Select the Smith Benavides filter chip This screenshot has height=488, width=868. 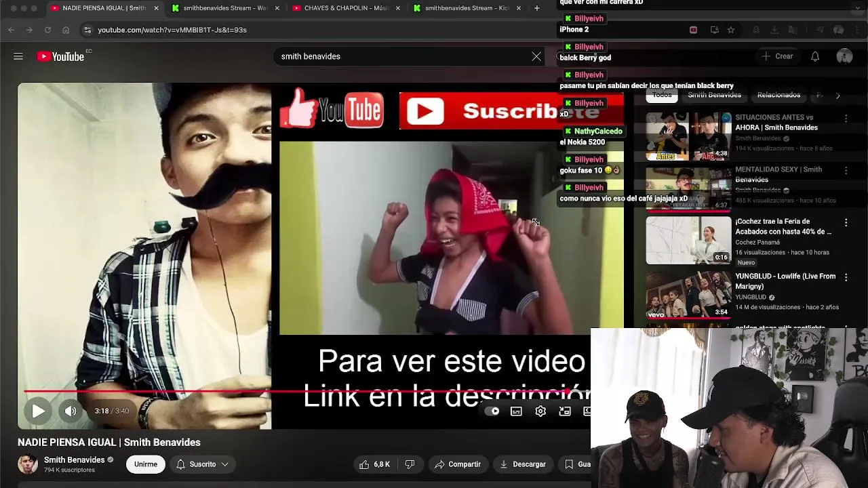(714, 95)
